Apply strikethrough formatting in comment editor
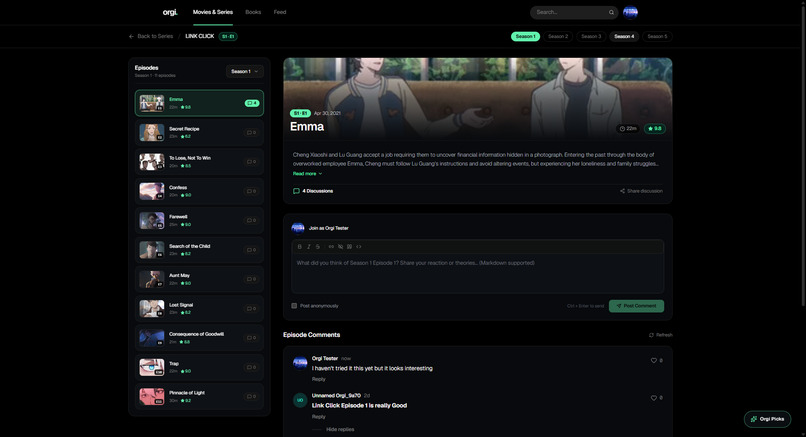 (318, 247)
